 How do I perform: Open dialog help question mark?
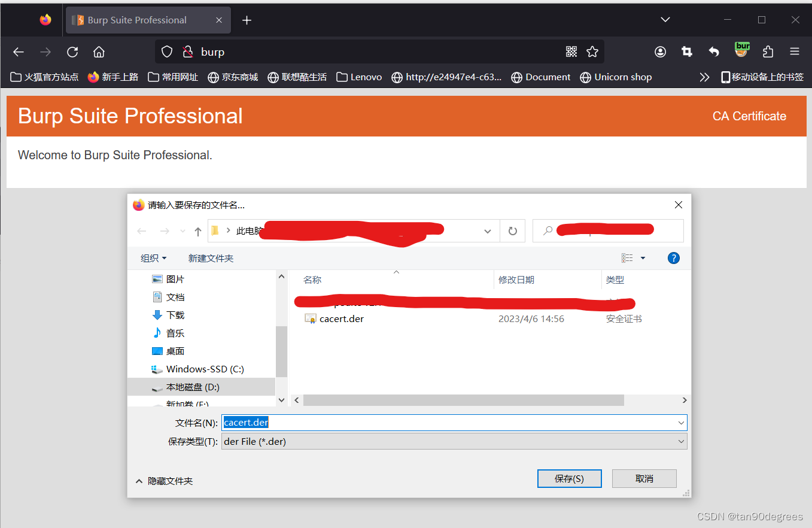pos(674,258)
